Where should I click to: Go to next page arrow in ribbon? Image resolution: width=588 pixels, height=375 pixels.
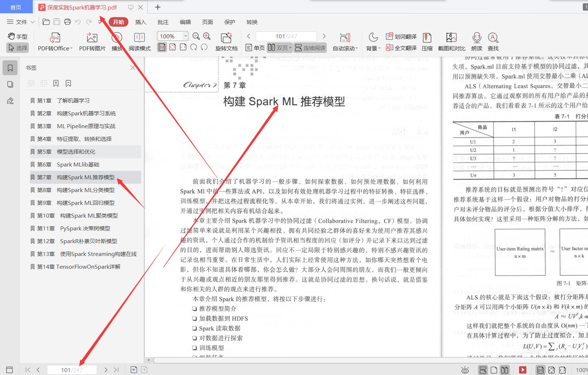324,36
